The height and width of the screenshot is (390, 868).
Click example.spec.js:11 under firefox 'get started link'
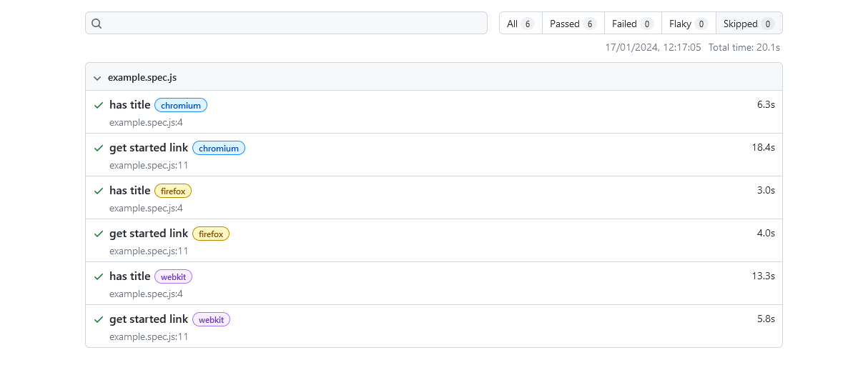(149, 251)
